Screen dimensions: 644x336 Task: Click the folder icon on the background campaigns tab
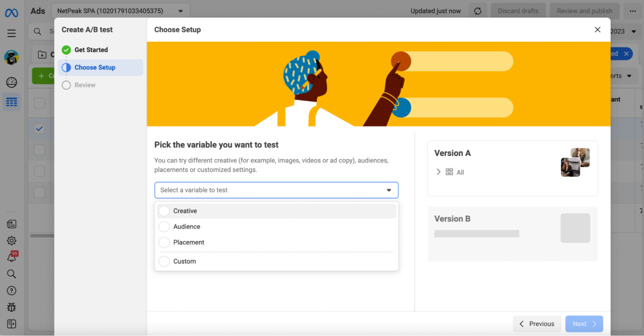[x=42, y=55]
